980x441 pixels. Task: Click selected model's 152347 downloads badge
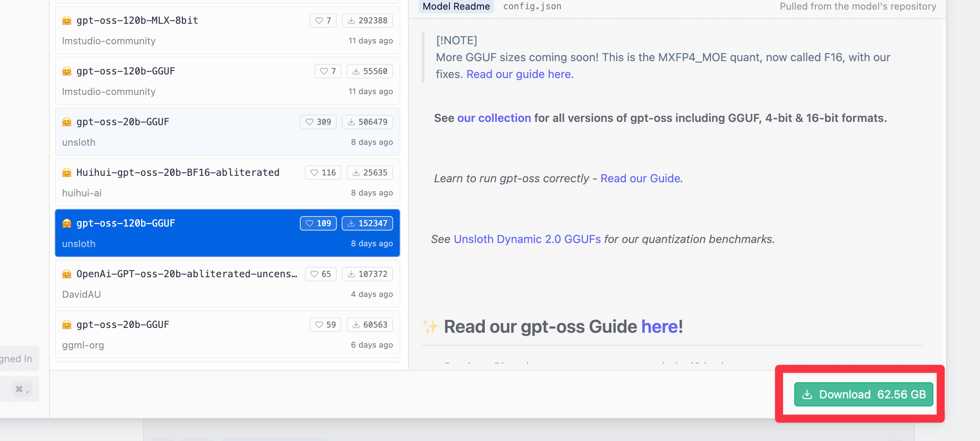click(367, 223)
